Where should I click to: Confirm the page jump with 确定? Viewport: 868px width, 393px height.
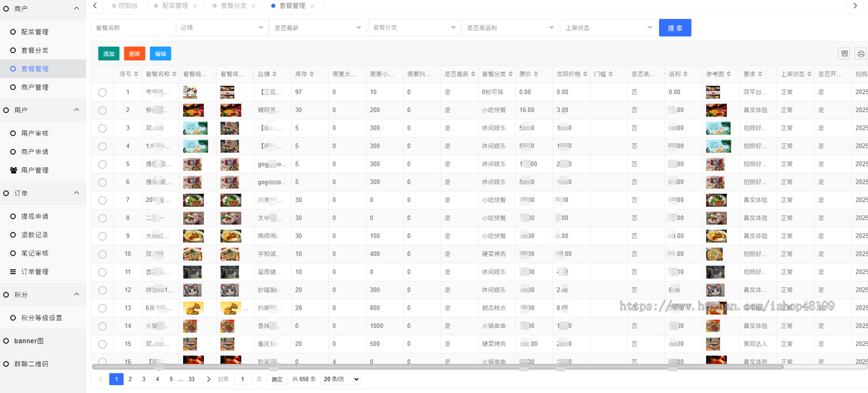277,379
